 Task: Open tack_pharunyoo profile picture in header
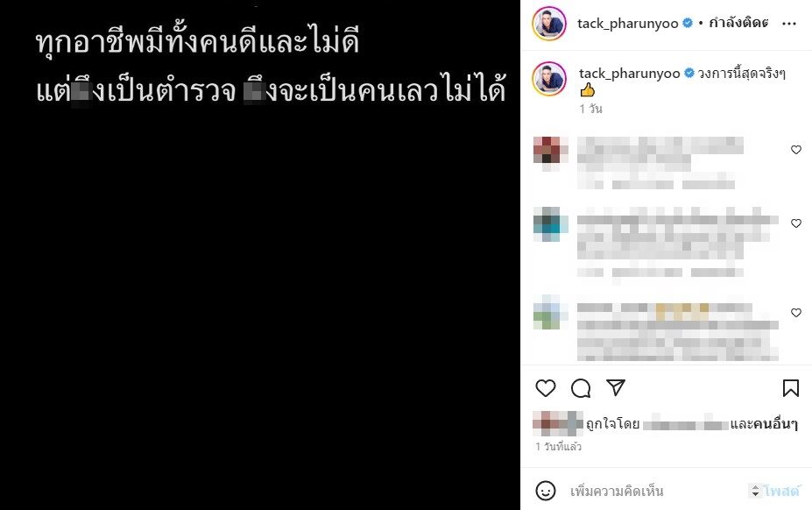pyautogui.click(x=549, y=24)
